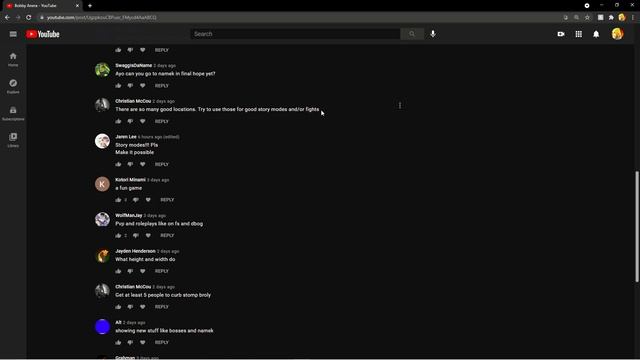The width and height of the screenshot is (640, 360).
Task: Open the Create video camera icon
Action: click(561, 34)
